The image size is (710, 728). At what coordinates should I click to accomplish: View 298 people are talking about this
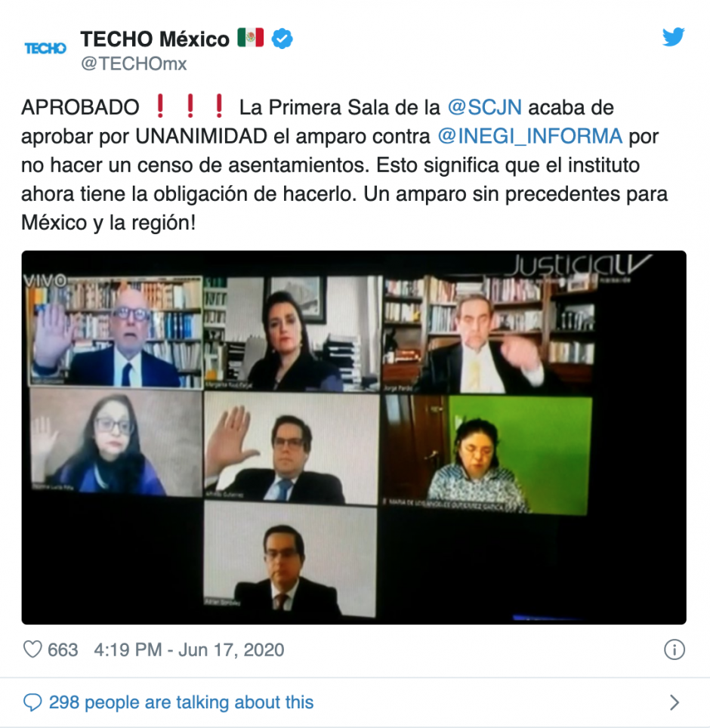[x=181, y=702]
